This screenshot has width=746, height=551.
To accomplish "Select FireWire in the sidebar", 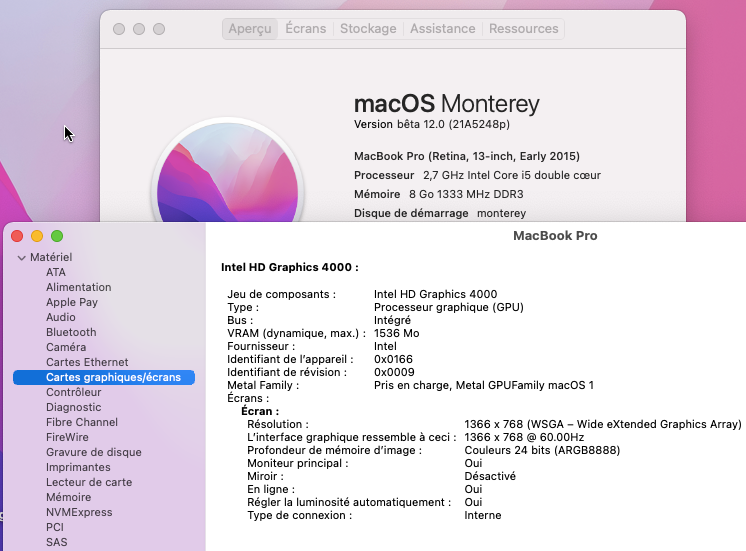I will pyautogui.click(x=67, y=437).
